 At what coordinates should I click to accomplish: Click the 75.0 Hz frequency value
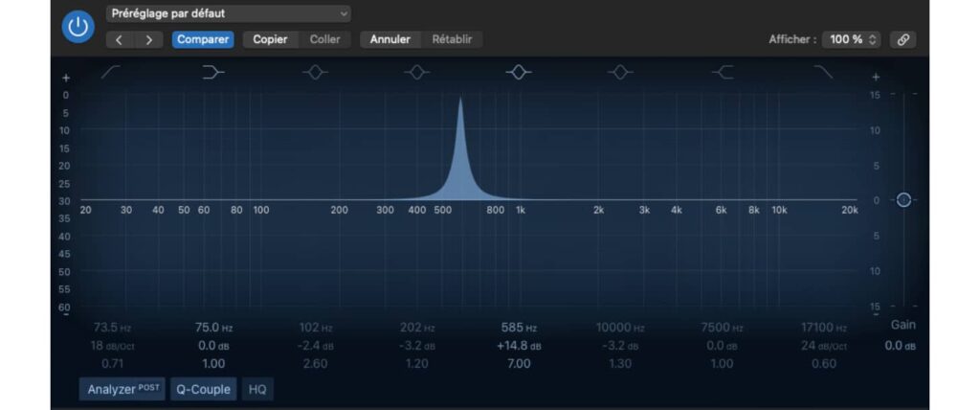(x=213, y=328)
